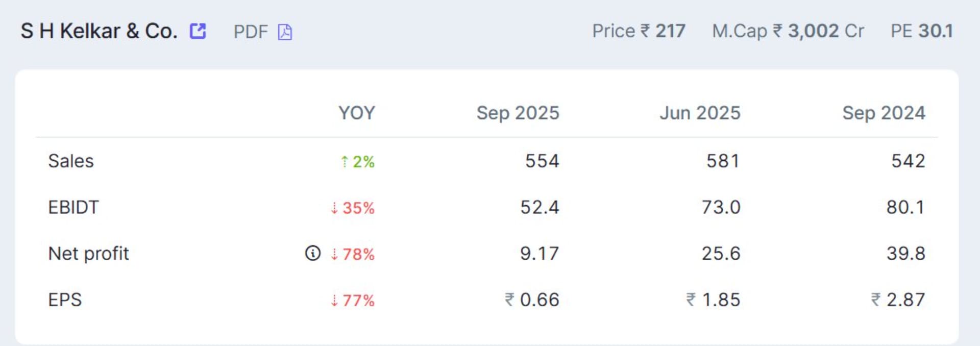Click the info icon next to Net profit
This screenshot has height=346, width=980.
[313, 253]
